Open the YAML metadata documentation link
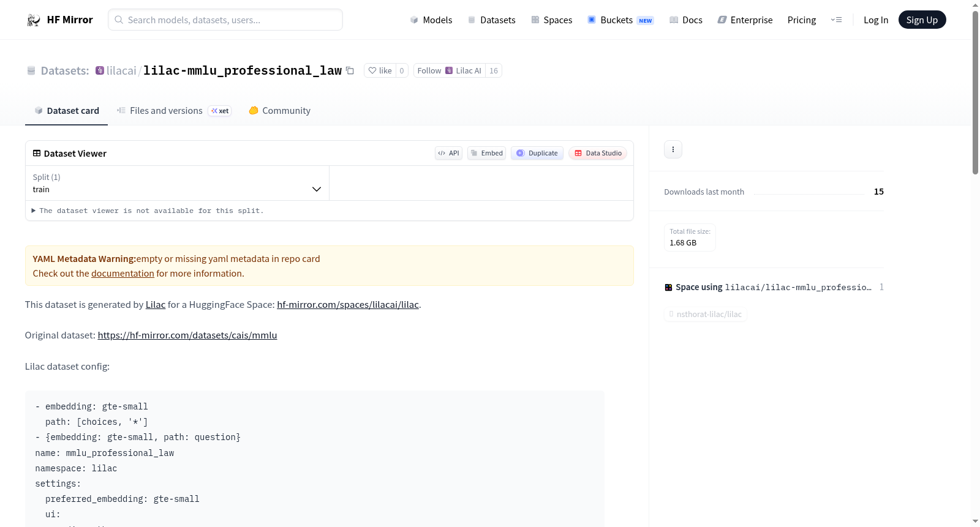This screenshot has height=527, width=980. click(123, 274)
